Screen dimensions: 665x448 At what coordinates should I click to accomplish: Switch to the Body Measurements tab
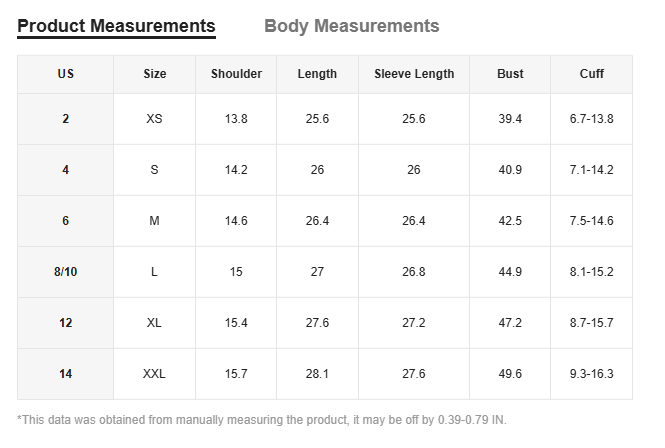point(351,26)
